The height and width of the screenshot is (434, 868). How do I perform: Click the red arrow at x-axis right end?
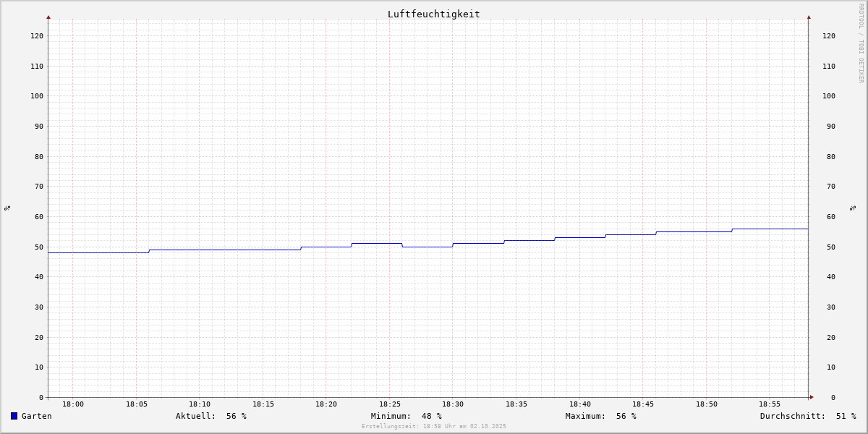click(x=811, y=397)
